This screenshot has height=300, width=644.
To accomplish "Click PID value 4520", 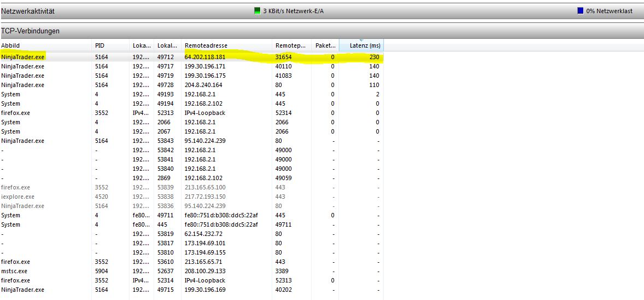I will coord(102,197).
